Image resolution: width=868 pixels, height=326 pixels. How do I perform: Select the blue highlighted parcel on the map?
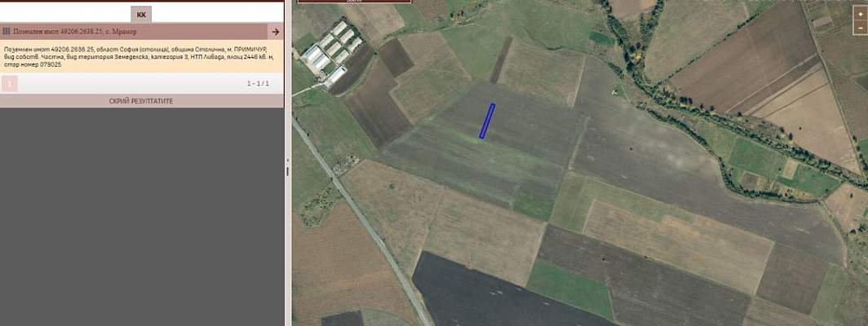(x=487, y=121)
